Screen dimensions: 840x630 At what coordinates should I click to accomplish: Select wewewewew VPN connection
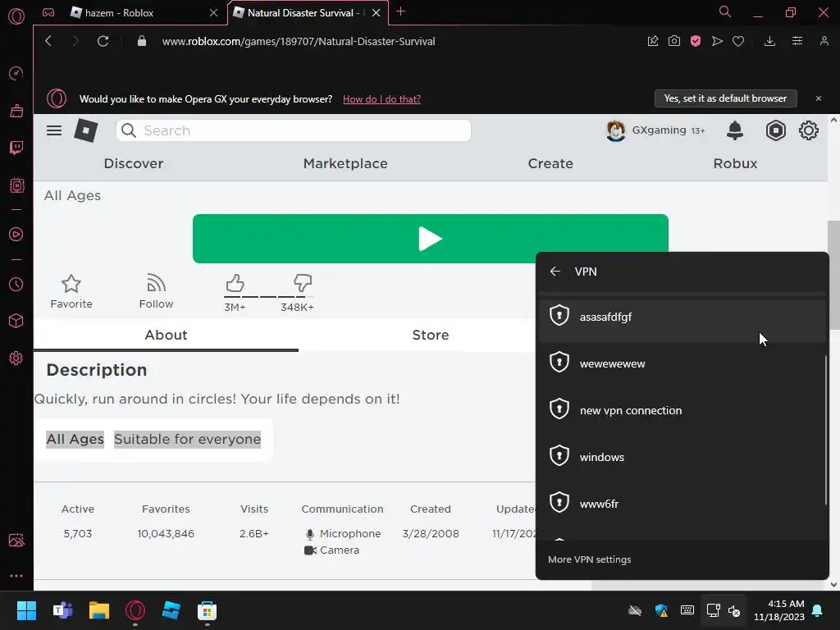pos(682,363)
